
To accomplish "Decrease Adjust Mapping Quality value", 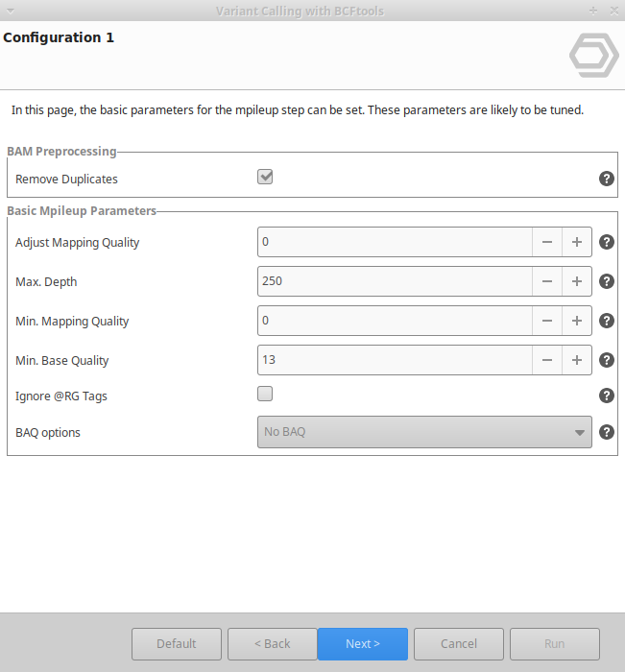I will pyautogui.click(x=547, y=242).
